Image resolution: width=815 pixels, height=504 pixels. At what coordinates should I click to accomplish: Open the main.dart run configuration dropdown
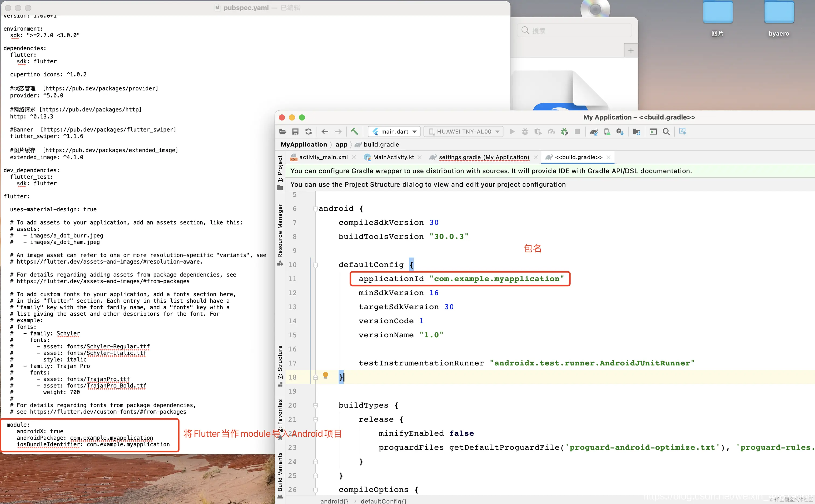point(395,132)
